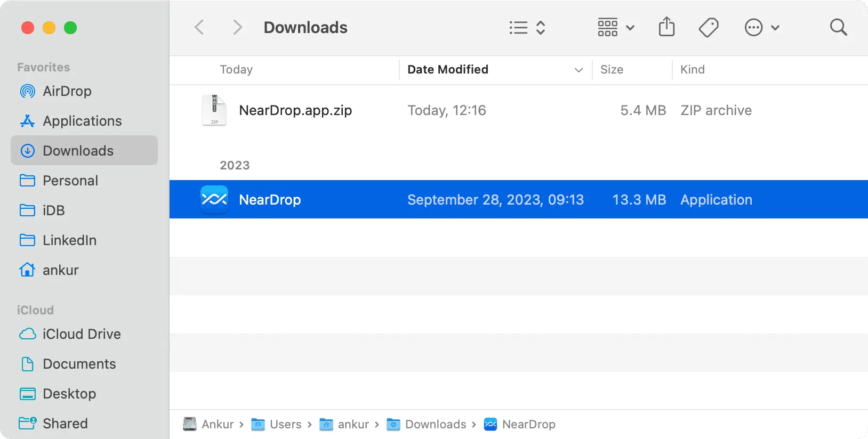Sort by the Date Modified column
Screen dimensions: 868x439
pos(448,69)
